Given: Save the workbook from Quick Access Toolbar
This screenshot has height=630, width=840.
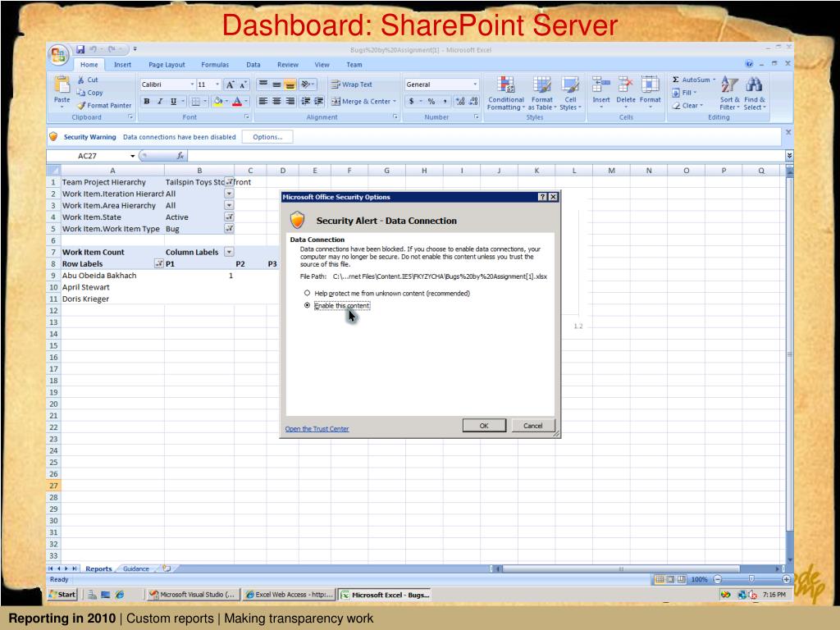Looking at the screenshot, I should [80, 49].
